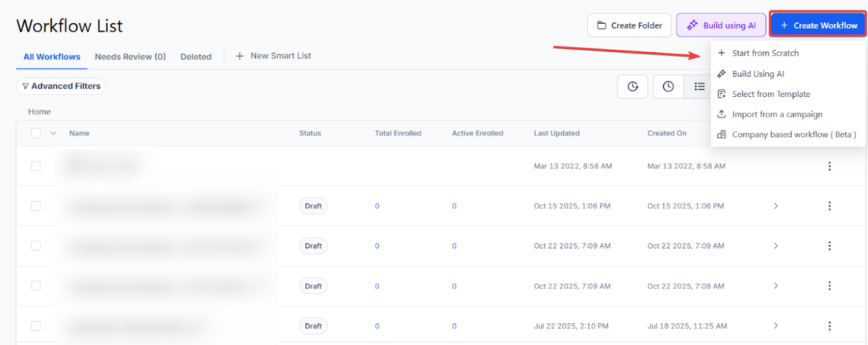Click the plain clock icon button

[668, 87]
